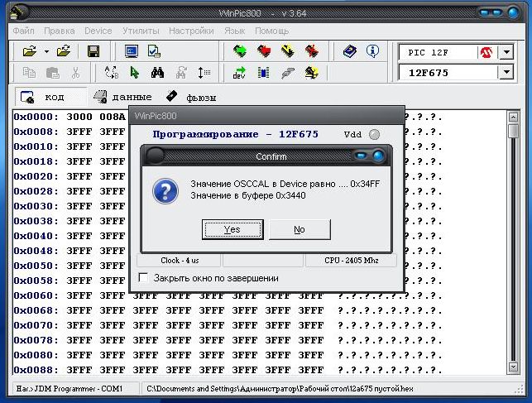Click the info balloon icon
The height and width of the screenshot is (403, 532).
click(372, 51)
